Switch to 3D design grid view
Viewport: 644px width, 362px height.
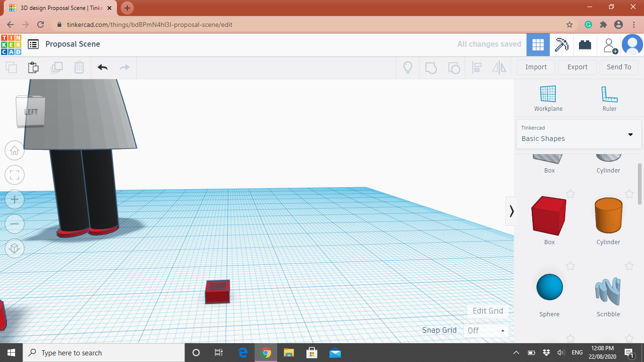coord(538,45)
